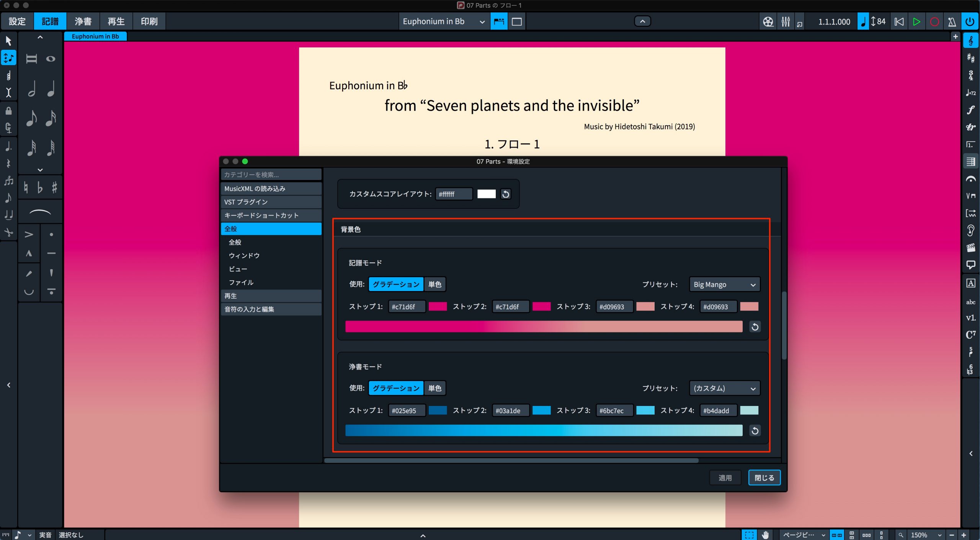The height and width of the screenshot is (540, 980).
Task: Select single color for Engrave mode background
Action: (x=434, y=388)
